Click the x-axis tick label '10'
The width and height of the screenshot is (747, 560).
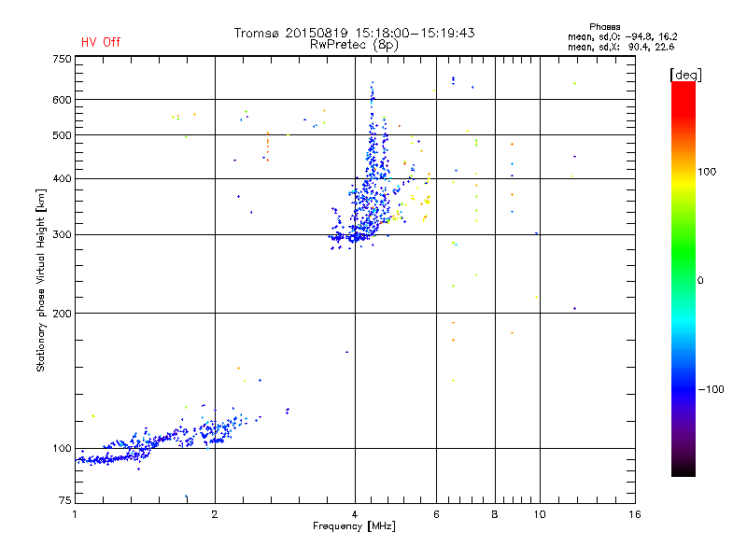coord(540,514)
